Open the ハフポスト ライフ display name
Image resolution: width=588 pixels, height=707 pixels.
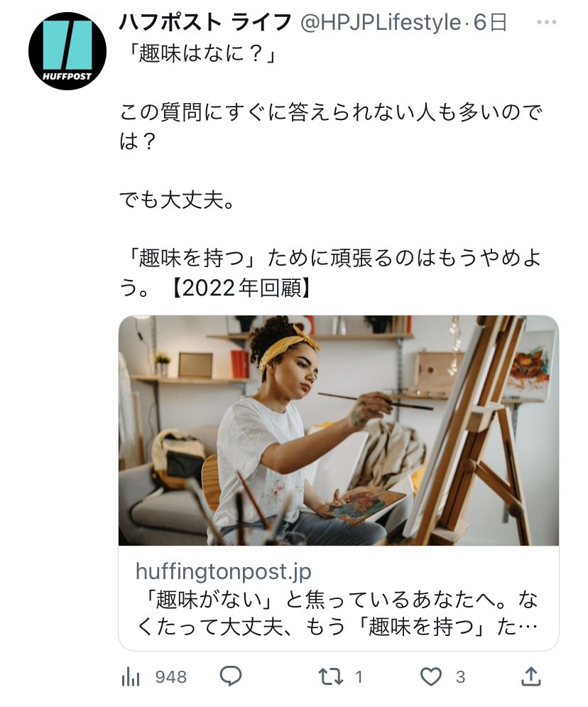tap(205, 23)
